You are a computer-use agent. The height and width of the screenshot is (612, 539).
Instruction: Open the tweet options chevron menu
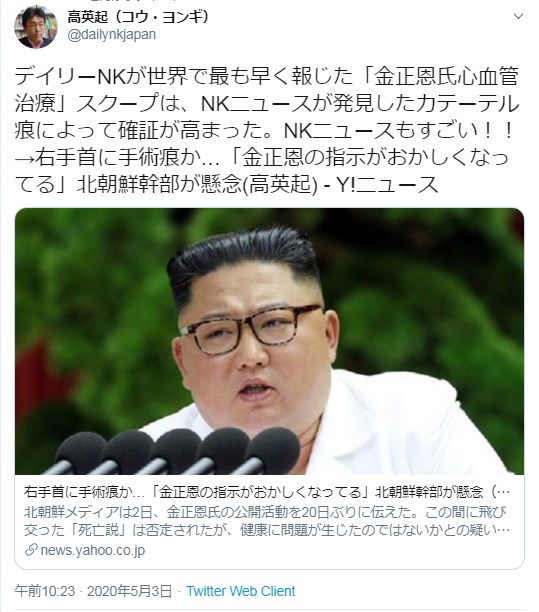coord(518,16)
